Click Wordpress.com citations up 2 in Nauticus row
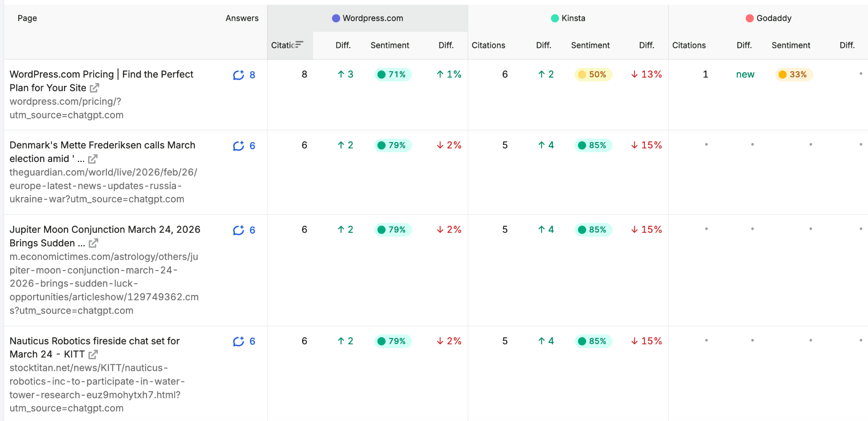Viewport: 868px width, 421px height. [345, 341]
